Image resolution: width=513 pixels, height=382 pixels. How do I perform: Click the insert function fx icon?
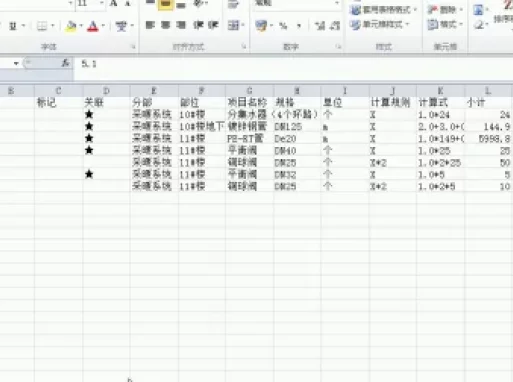pyautogui.click(x=66, y=63)
